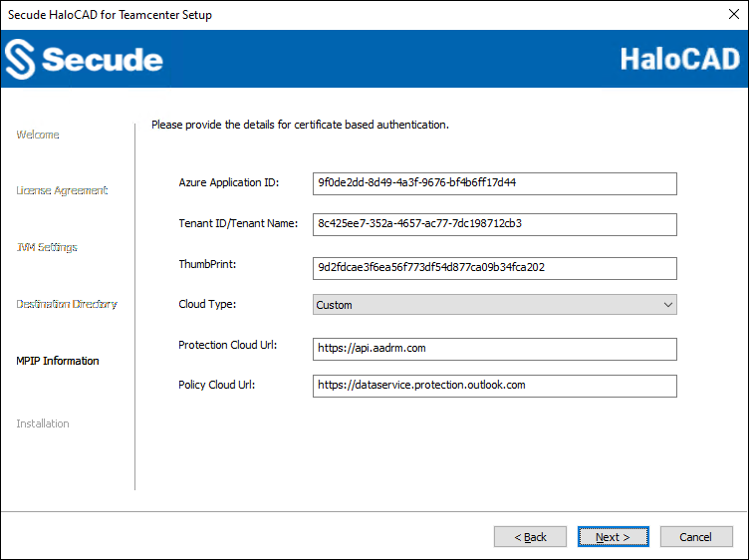The image size is (749, 560).
Task: Click the Policy Cloud Url label
Action: pos(217,385)
